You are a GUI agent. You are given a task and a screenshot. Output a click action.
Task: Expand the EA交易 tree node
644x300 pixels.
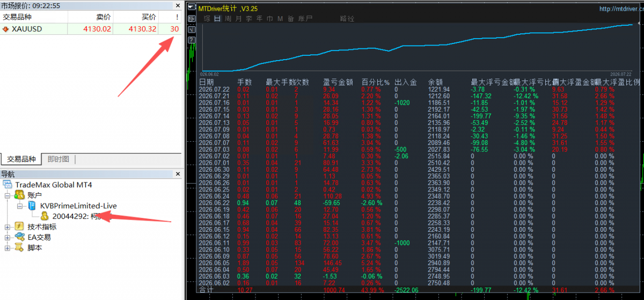coord(8,237)
